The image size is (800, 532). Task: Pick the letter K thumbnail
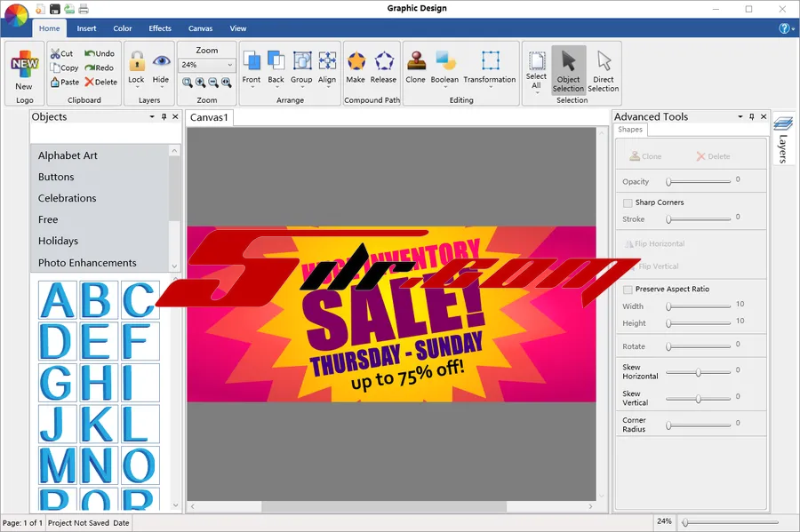click(99, 424)
